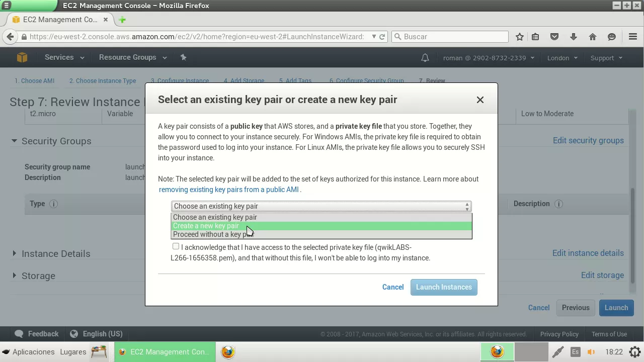Open Privacy Policy footer link
The image size is (644, 362).
pos(559,334)
